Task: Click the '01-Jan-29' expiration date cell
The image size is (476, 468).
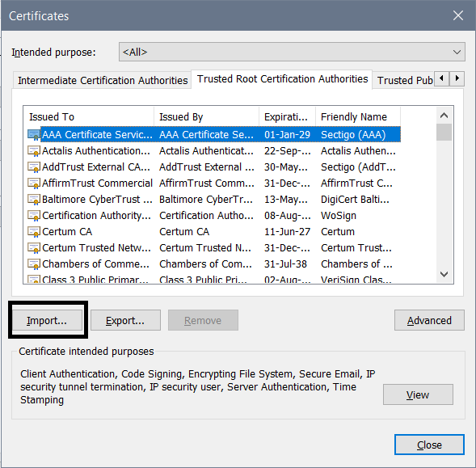Action: click(287, 134)
